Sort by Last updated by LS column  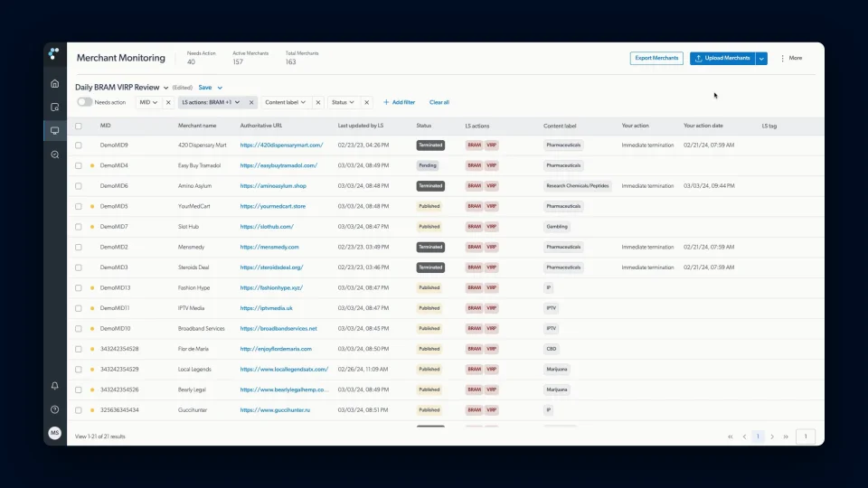pos(361,126)
